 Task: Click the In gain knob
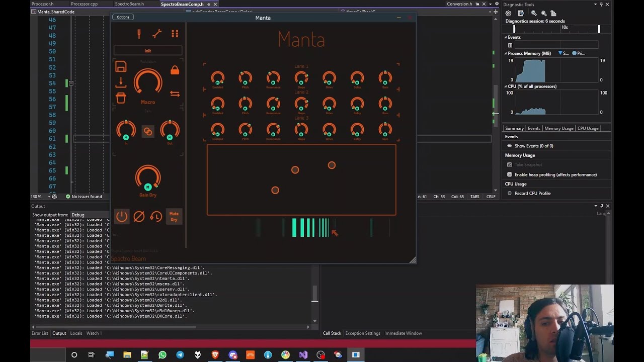pyautogui.click(x=126, y=130)
